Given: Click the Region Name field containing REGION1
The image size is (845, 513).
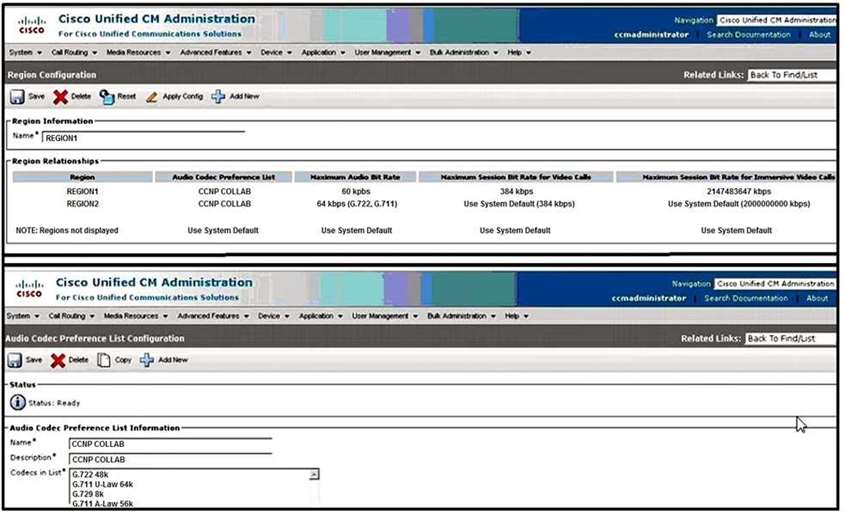Looking at the screenshot, I should pyautogui.click(x=142, y=139).
